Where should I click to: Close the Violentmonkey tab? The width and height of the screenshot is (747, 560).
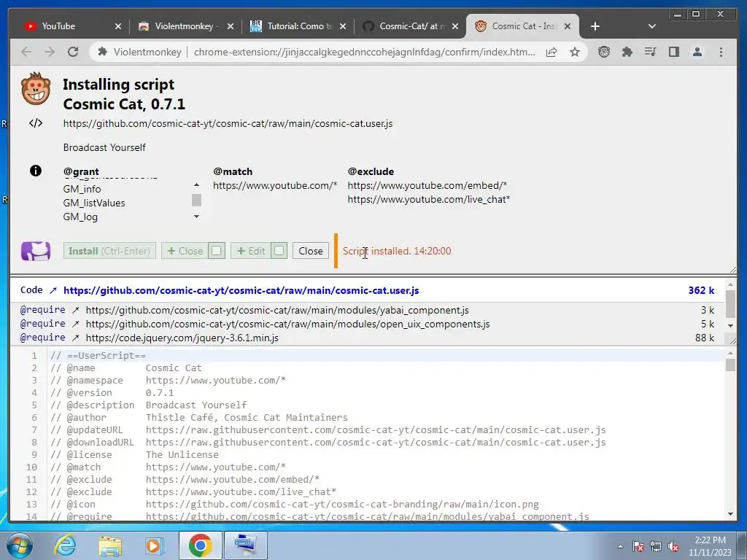pos(231,26)
